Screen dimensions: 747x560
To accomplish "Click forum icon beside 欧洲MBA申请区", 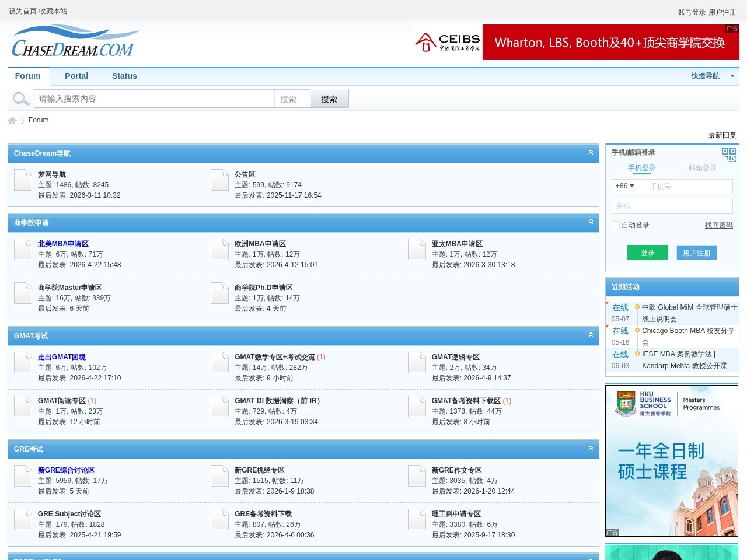I will (220, 249).
